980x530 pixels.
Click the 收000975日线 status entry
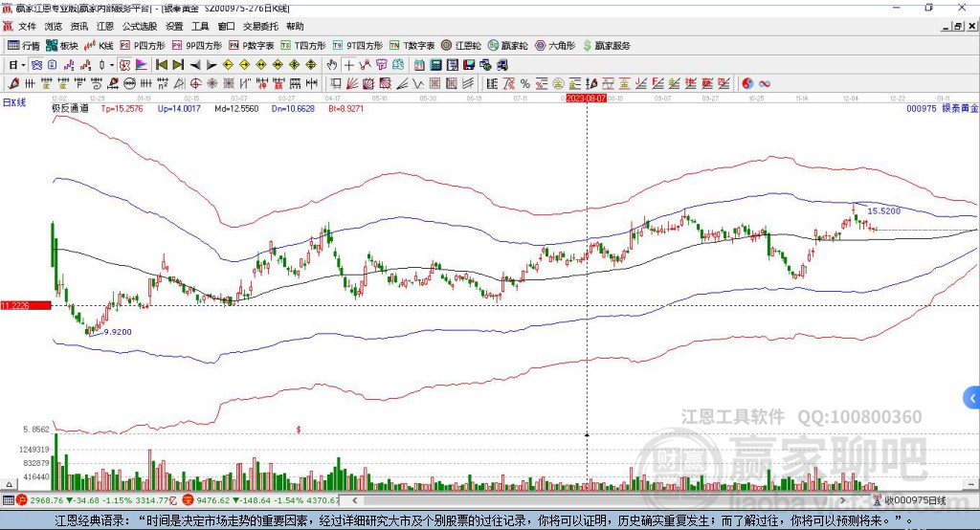(x=910, y=500)
